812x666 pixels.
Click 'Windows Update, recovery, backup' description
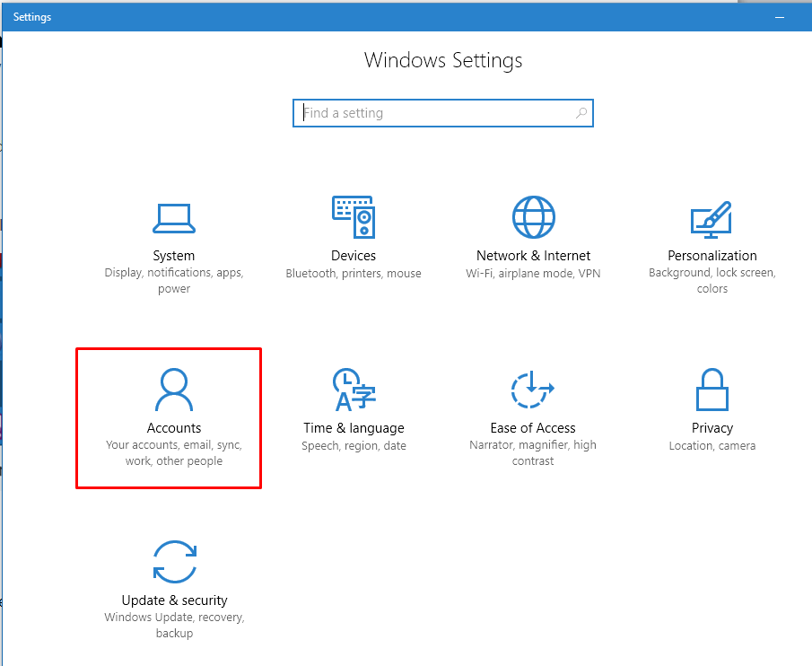(x=175, y=625)
